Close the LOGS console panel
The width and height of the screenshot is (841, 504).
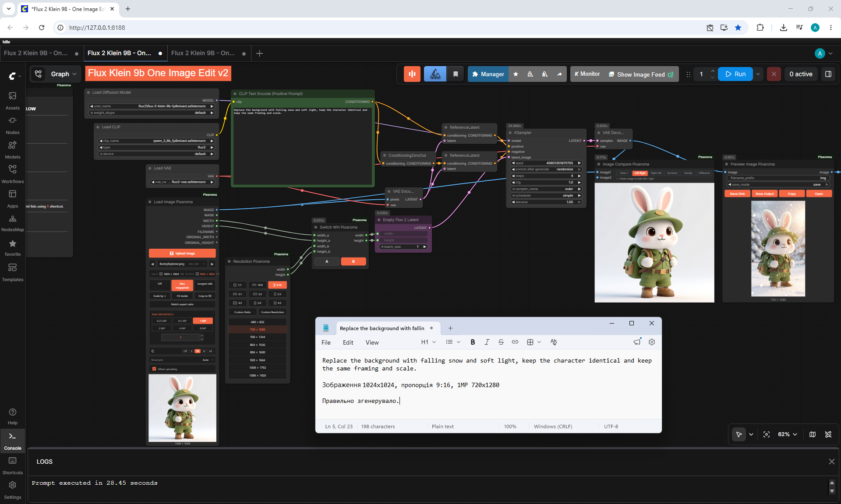[831, 462]
